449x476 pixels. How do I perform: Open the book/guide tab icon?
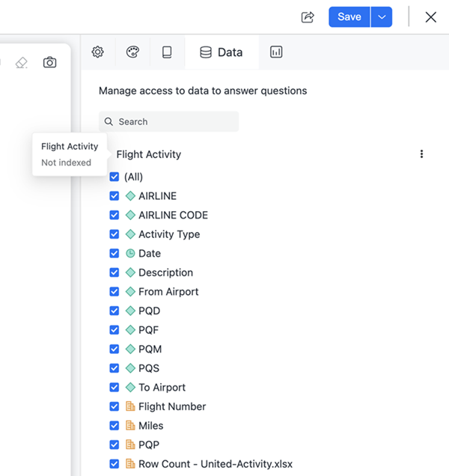click(x=167, y=52)
